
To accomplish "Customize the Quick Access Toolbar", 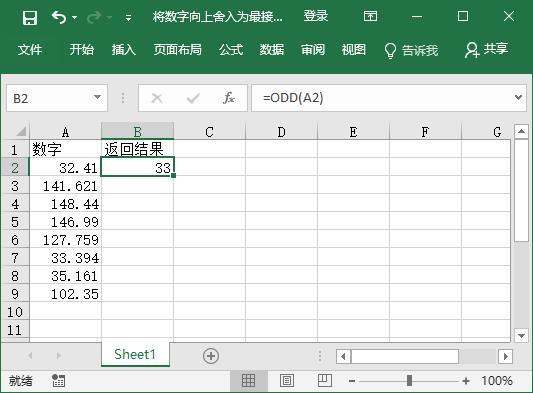I will (128, 18).
